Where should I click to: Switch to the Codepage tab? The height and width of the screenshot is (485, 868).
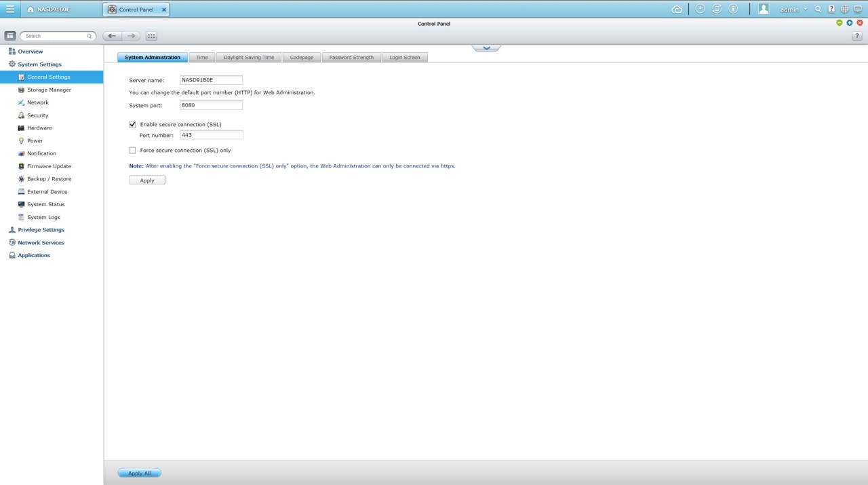coord(302,57)
